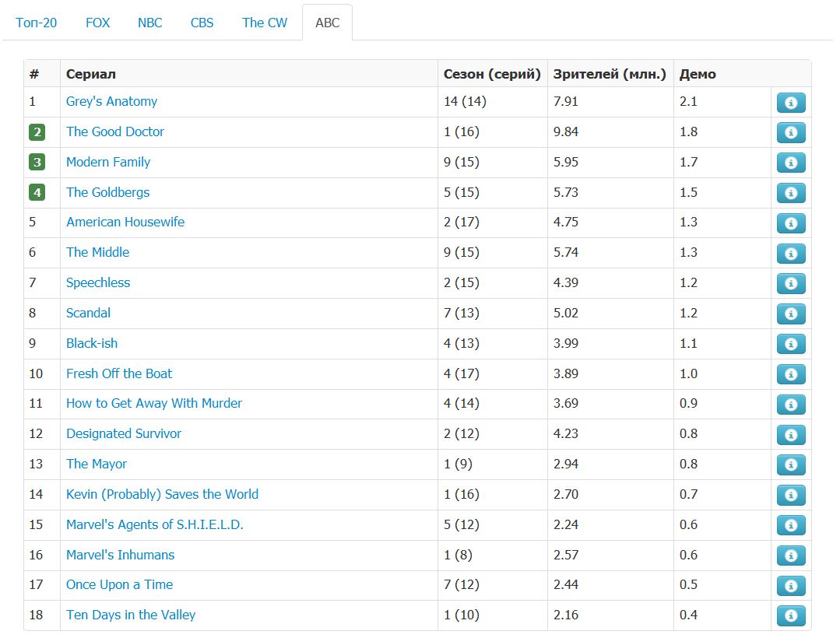This screenshot has width=840, height=638.
Task: Select season cell 1 (10)
Action: tap(461, 615)
